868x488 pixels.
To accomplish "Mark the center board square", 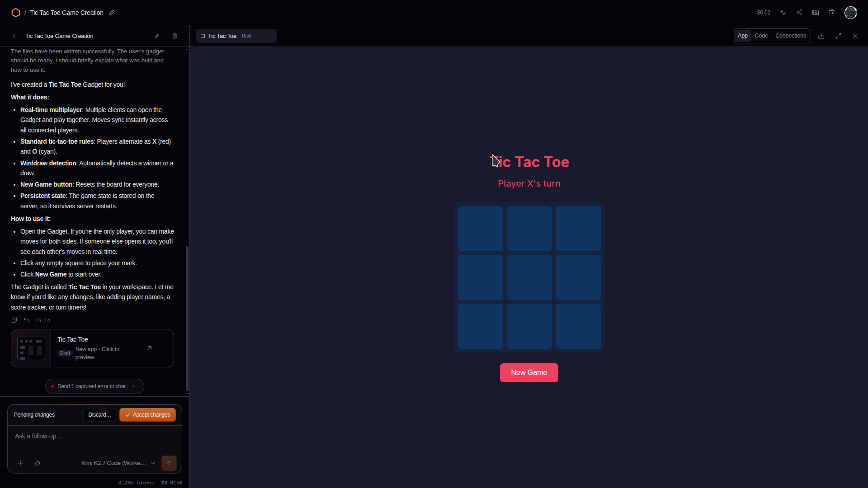I will 529,277.
